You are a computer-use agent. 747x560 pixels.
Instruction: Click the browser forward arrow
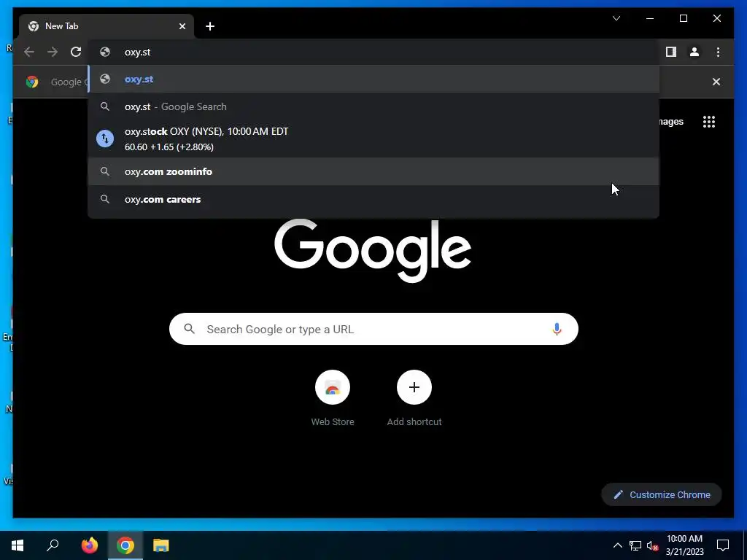point(53,52)
